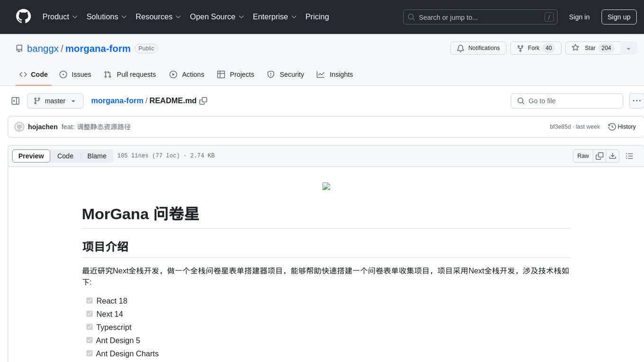The width and height of the screenshot is (644, 362).
Task: Switch to the Projects tab
Action: pyautogui.click(x=236, y=74)
